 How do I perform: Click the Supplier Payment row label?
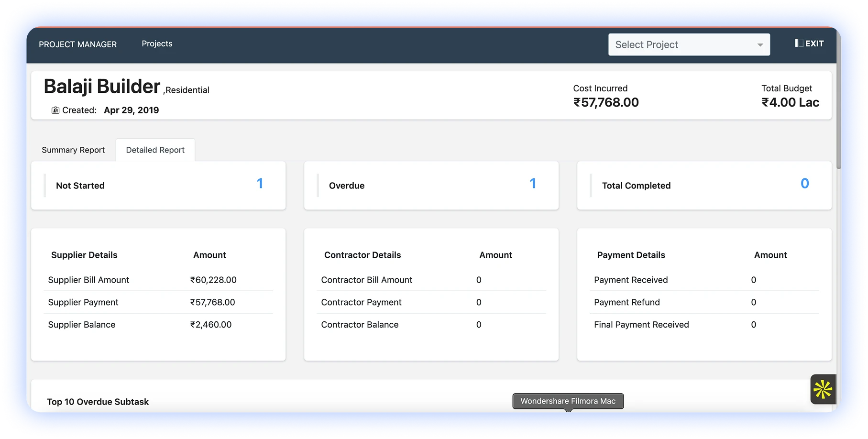coord(83,302)
